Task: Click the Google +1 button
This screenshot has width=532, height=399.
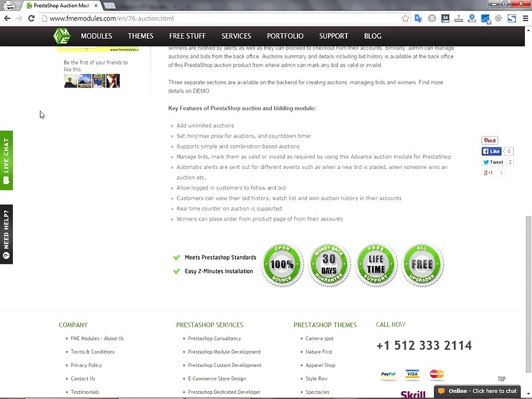Action: (x=489, y=173)
